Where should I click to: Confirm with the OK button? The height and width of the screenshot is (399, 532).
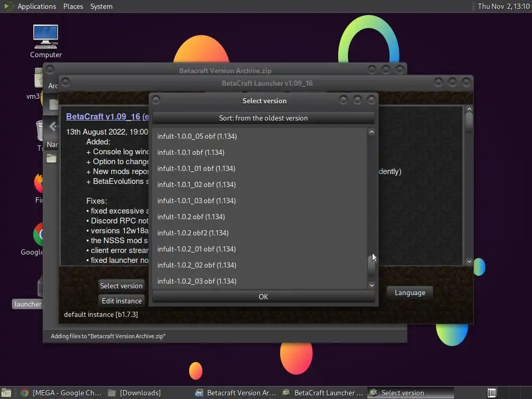[263, 297]
